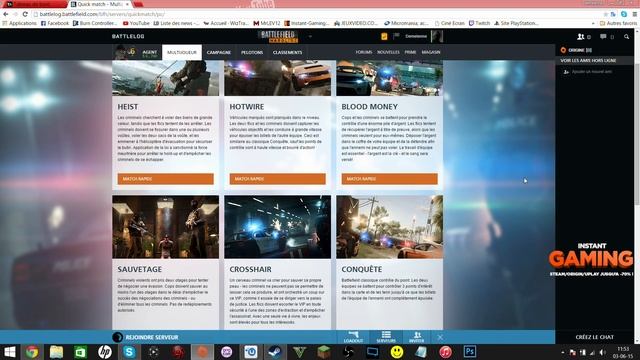This screenshot has height=360, width=640.
Task: Click the Crosshair mode image
Action: click(278, 227)
